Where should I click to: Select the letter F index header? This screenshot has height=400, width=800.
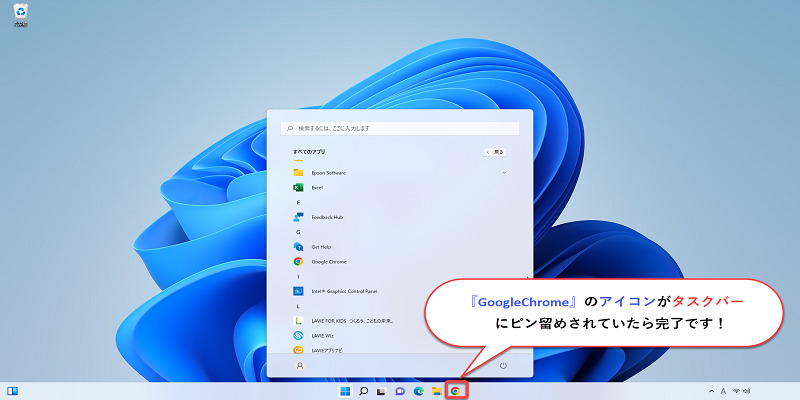point(298,202)
